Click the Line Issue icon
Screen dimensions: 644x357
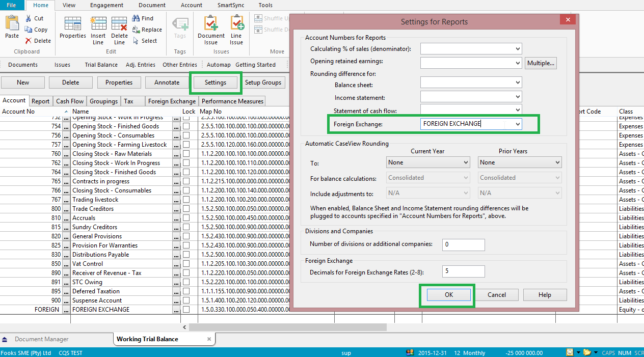[236, 24]
